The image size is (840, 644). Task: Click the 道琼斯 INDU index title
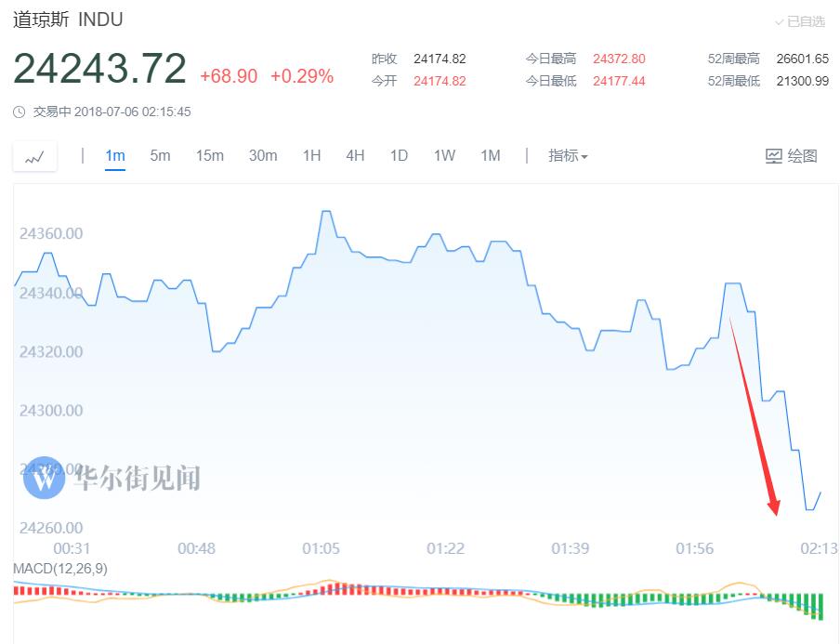point(68,20)
